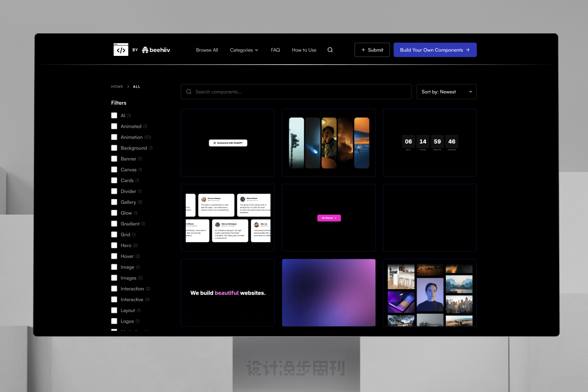Tick the Interactive filter checkbox
Image resolution: width=588 pixels, height=392 pixels.
114,299
